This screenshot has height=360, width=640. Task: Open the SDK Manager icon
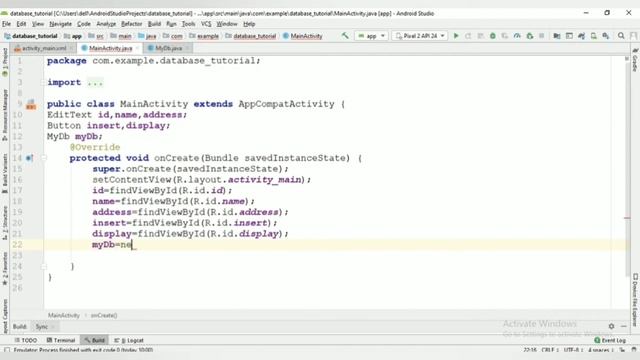(x=606, y=36)
